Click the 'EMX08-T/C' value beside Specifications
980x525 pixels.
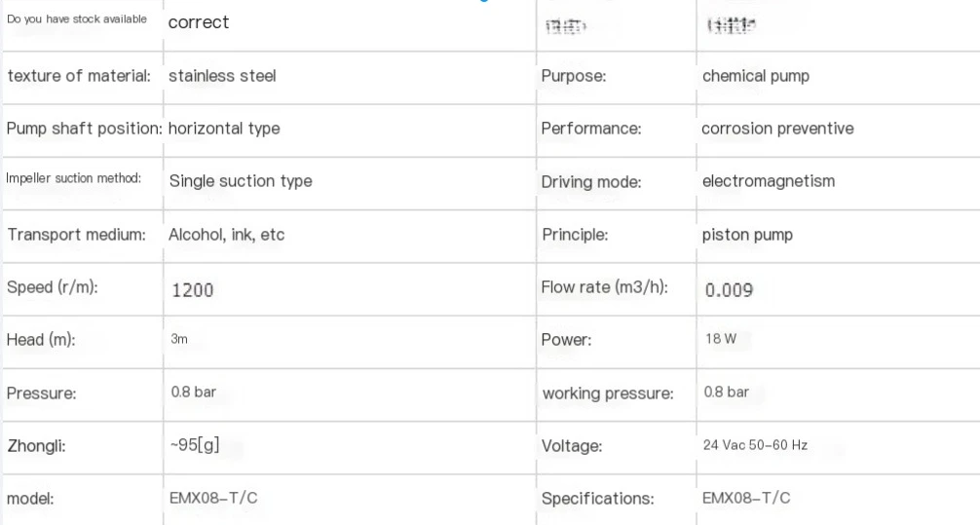pyautogui.click(x=746, y=498)
